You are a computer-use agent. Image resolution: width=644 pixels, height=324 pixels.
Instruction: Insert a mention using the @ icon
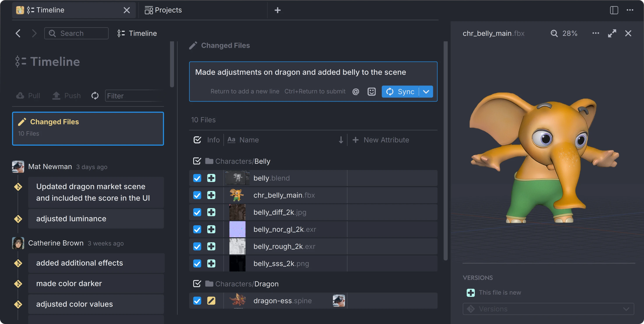tap(356, 91)
